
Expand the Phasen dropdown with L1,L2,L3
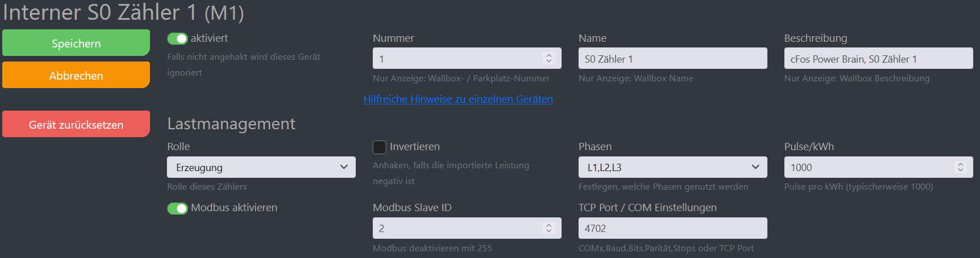point(673,168)
